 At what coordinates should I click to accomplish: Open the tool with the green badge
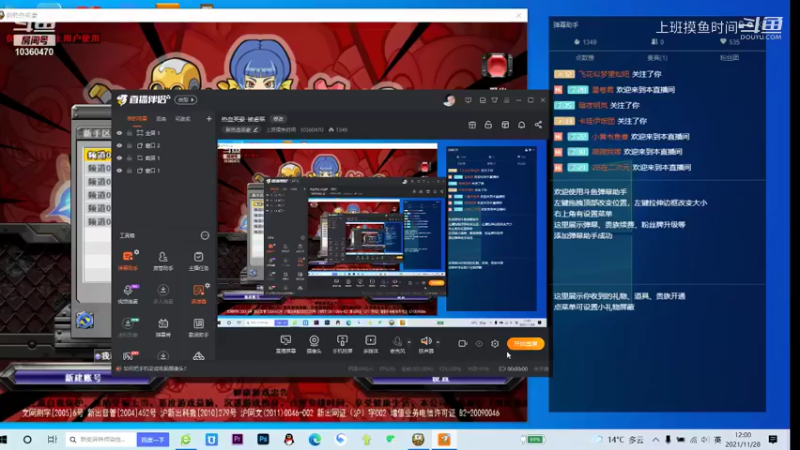(x=128, y=327)
